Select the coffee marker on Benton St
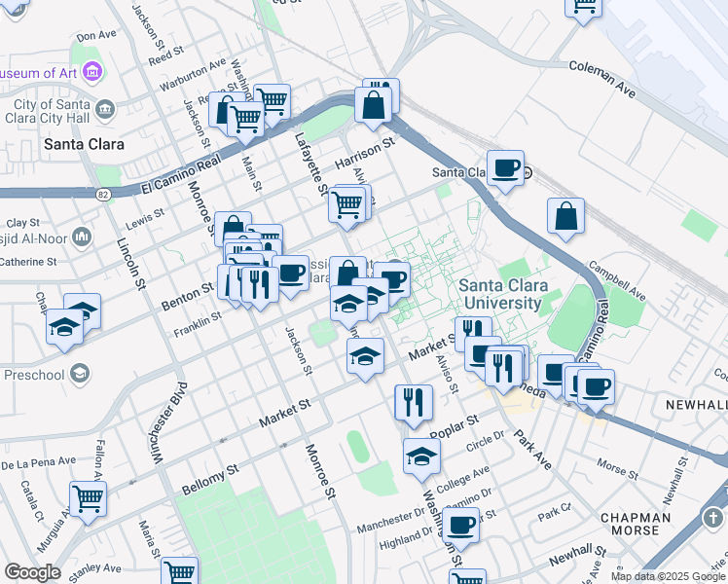This screenshot has width=728, height=584. (291, 274)
